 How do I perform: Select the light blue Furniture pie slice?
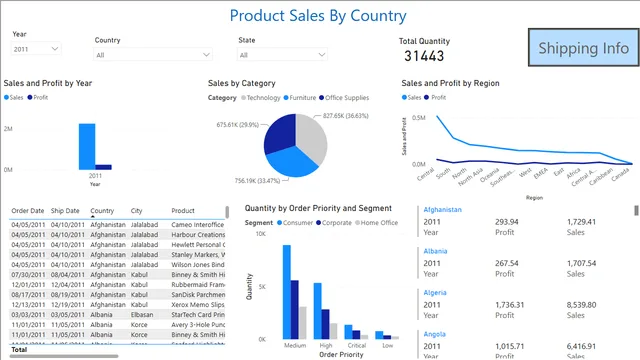(x=292, y=162)
